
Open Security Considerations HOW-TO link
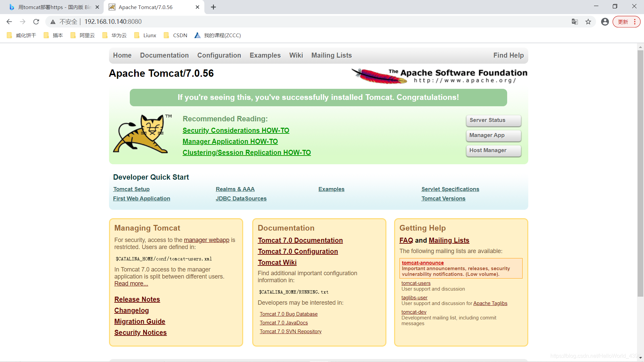(236, 130)
